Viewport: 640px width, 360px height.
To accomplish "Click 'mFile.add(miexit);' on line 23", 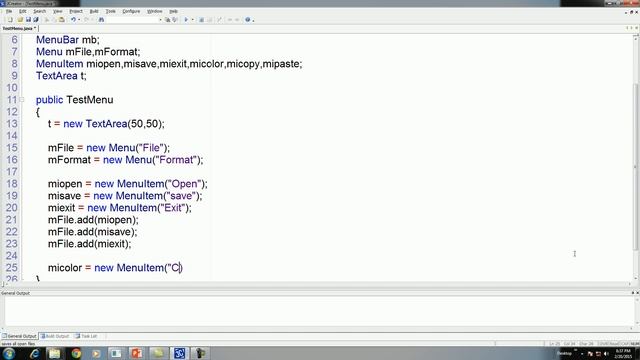I will pyautogui.click(x=89, y=244).
